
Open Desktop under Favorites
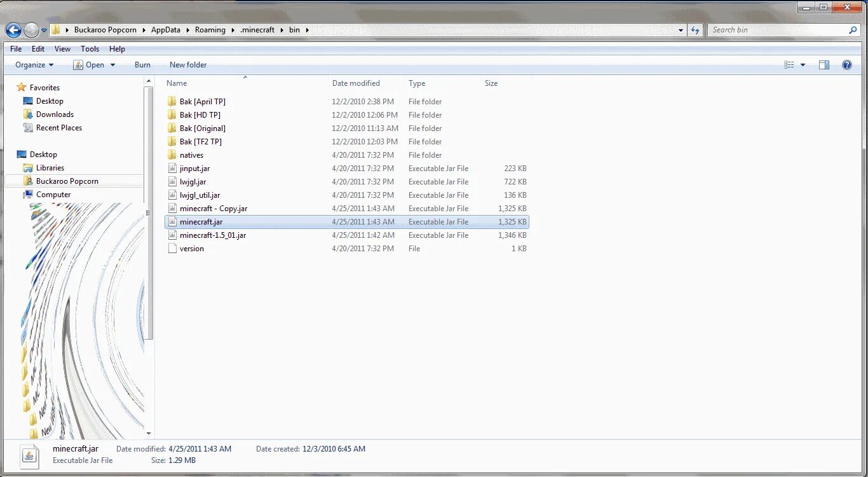pos(50,101)
